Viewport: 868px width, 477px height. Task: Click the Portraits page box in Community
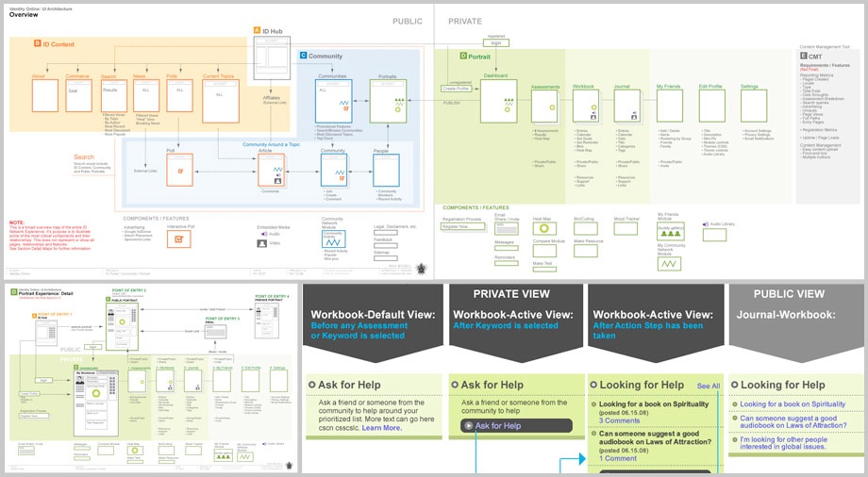(388, 101)
